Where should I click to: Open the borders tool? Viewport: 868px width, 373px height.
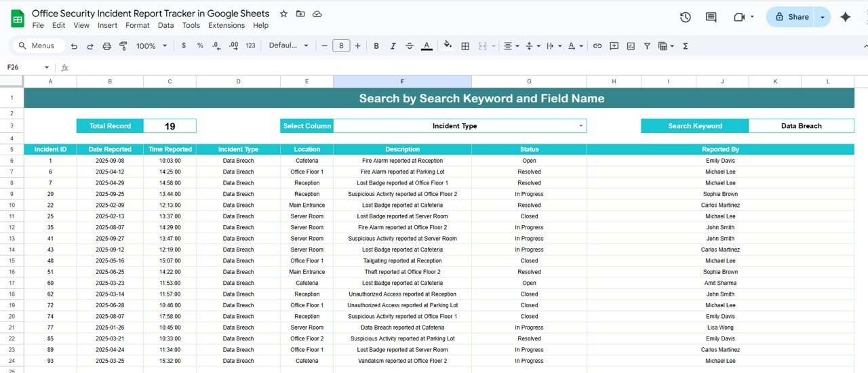pos(465,46)
